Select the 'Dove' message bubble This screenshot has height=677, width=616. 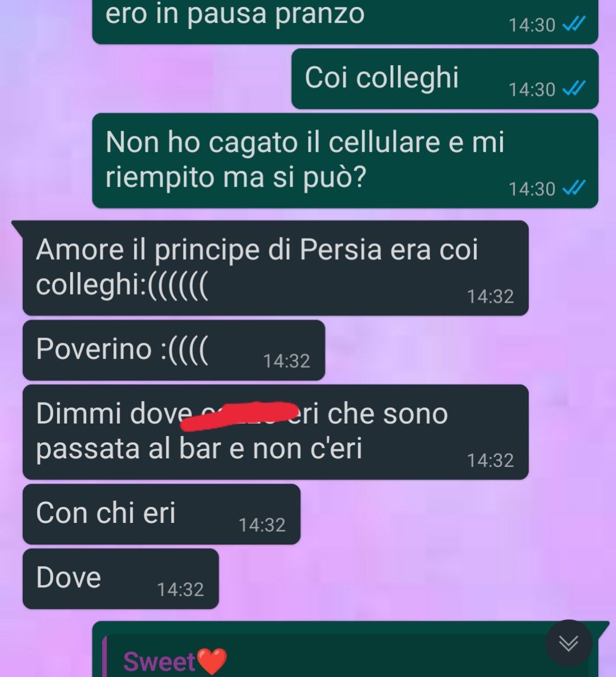(x=121, y=579)
